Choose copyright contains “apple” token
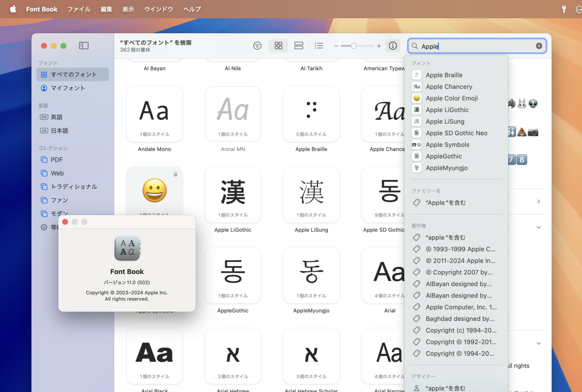582x392 pixels. [456, 238]
